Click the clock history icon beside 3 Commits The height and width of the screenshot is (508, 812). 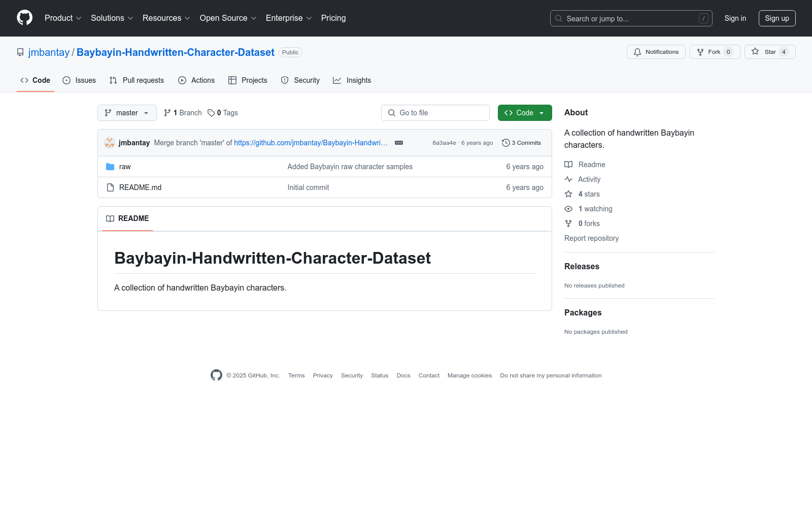click(x=506, y=143)
